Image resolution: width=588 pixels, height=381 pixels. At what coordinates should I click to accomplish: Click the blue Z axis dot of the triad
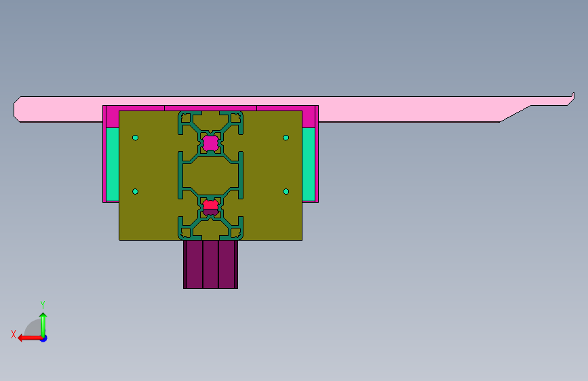coord(44,339)
